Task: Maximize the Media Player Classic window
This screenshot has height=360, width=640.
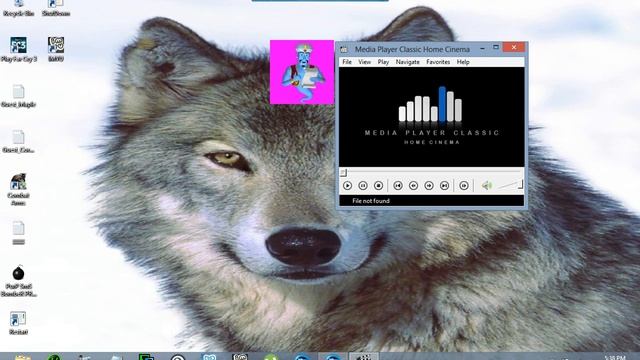Action: (x=496, y=48)
